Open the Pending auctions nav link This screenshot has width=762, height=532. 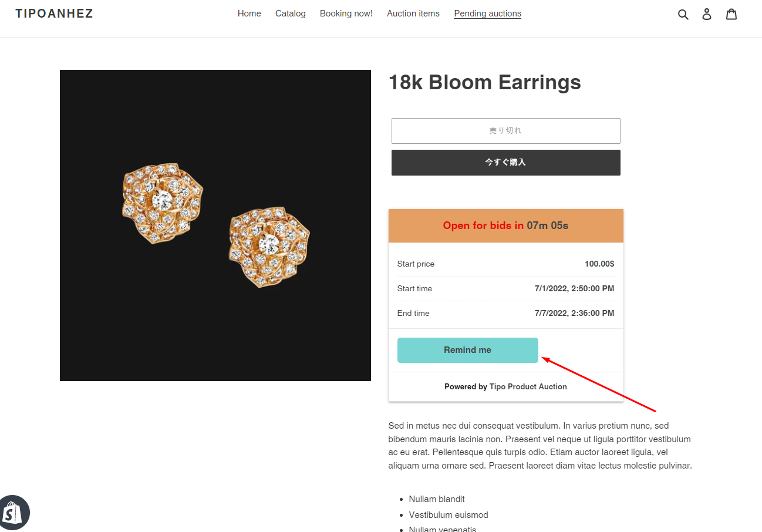[487, 14]
